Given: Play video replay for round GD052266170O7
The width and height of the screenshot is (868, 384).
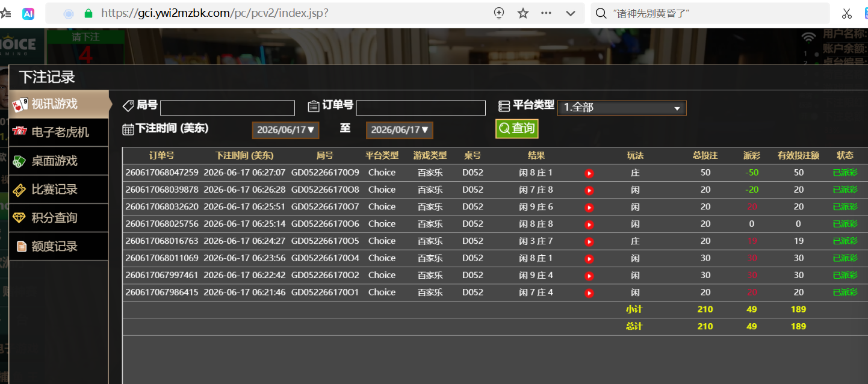Looking at the screenshot, I should coord(589,208).
